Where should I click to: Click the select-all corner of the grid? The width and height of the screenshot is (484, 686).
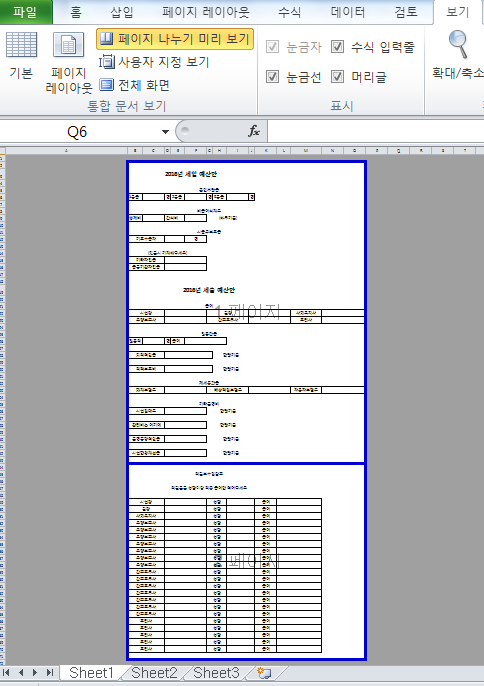(x=3, y=150)
